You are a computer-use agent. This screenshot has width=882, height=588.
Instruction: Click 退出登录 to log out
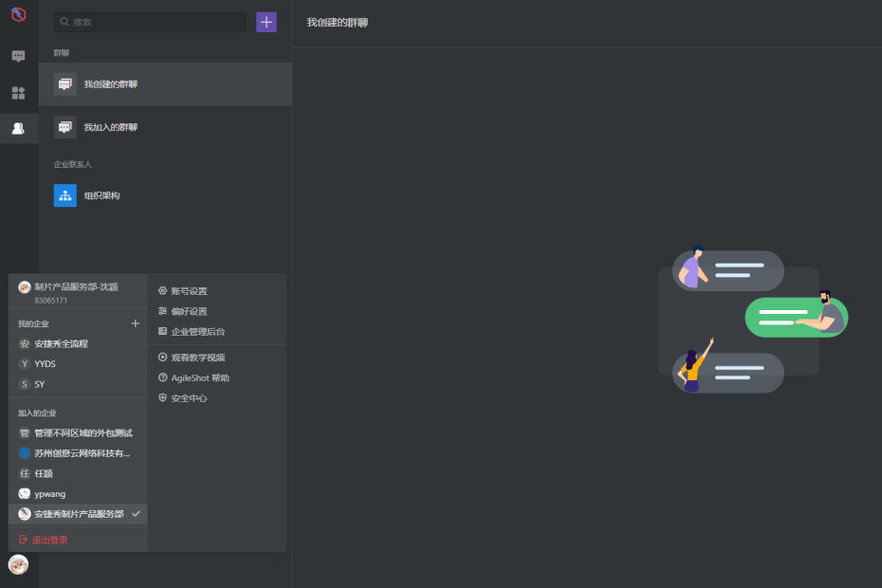click(x=49, y=540)
